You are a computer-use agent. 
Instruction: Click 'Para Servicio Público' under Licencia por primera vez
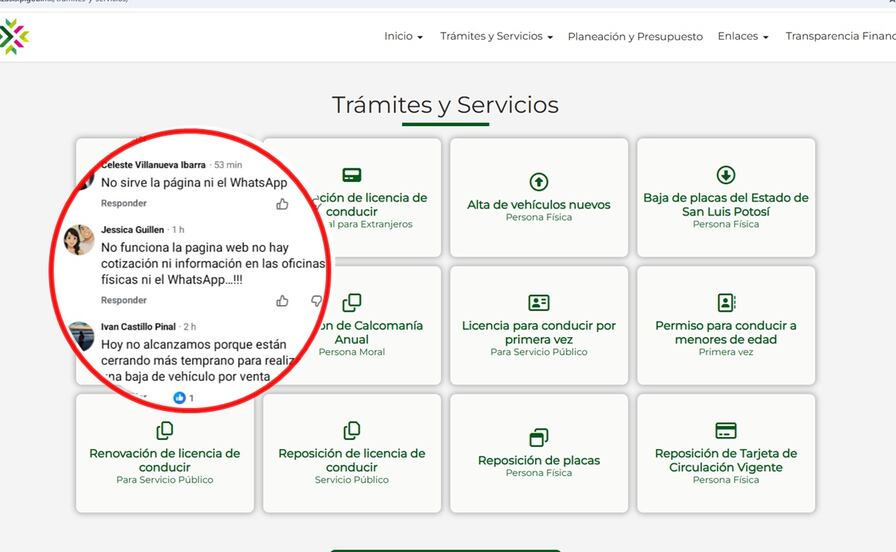538,352
